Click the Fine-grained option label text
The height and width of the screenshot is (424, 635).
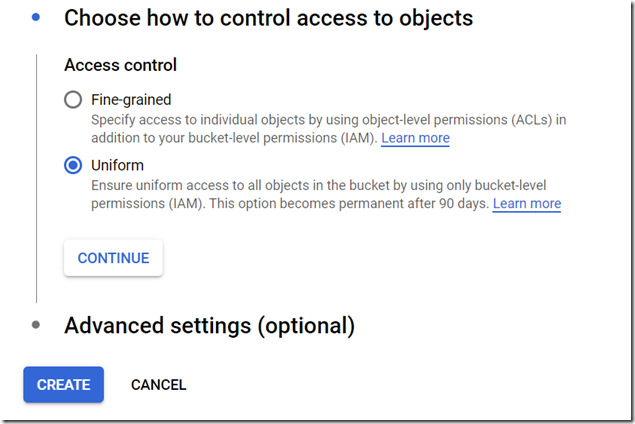[131, 100]
